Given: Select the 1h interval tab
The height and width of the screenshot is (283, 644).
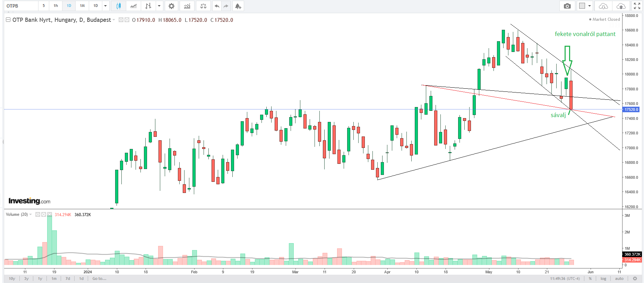Looking at the screenshot, I should pyautogui.click(x=55, y=6).
